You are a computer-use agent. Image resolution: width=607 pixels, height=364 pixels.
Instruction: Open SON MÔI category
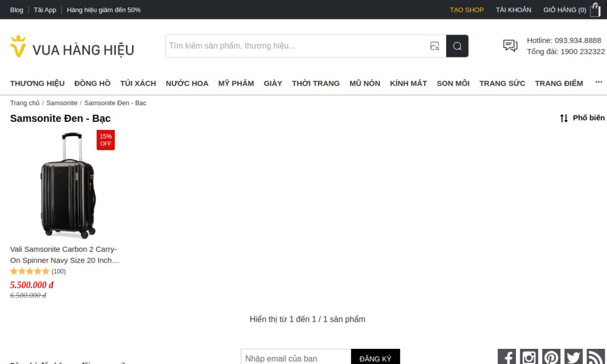[x=453, y=83]
